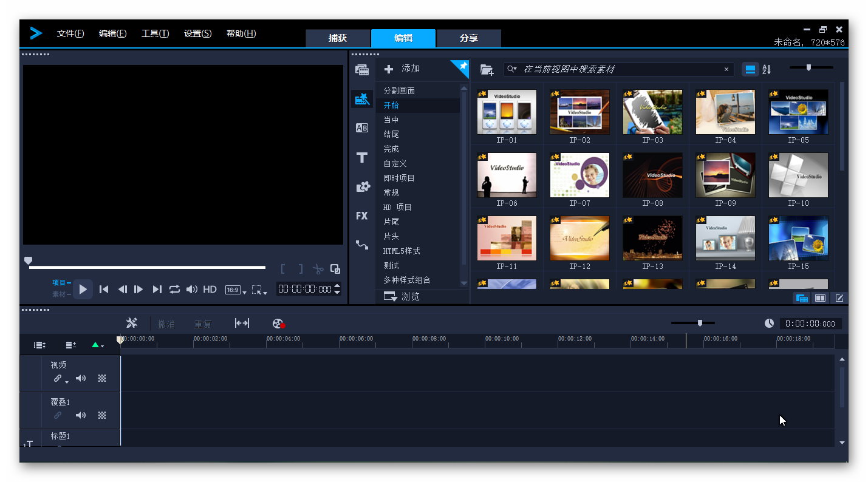The width and height of the screenshot is (868, 482).
Task: Adjust the library thumbnail size slider
Action: (812, 67)
